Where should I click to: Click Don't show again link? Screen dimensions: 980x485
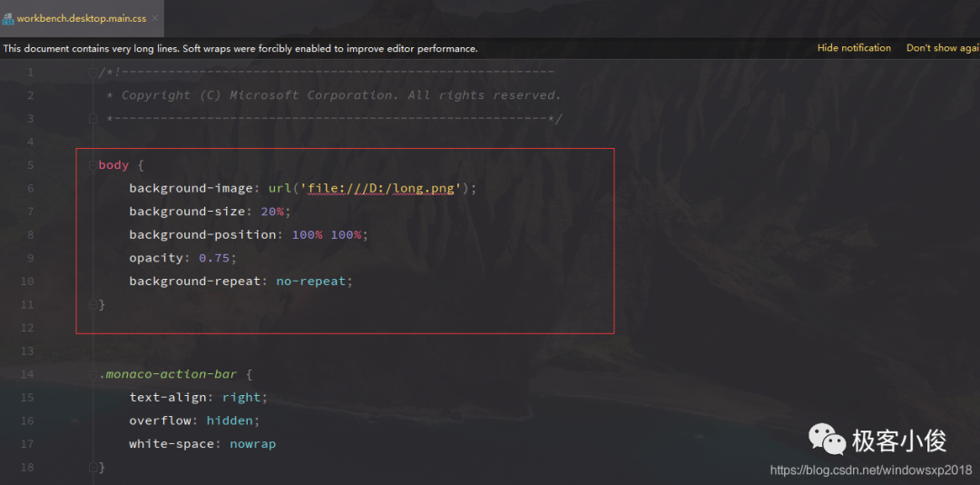(x=943, y=48)
